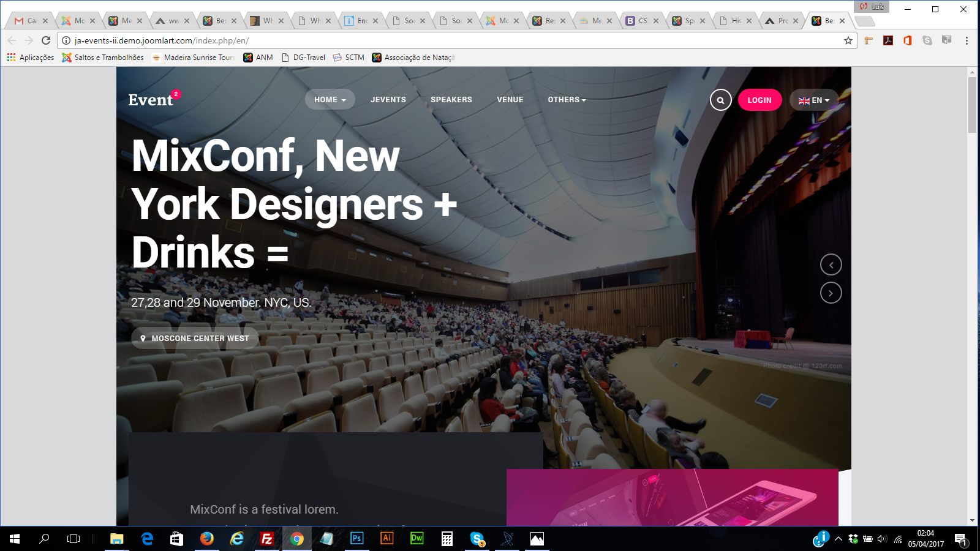Open the JEVENTS menu item
Viewport: 980px width, 551px height.
388,100
